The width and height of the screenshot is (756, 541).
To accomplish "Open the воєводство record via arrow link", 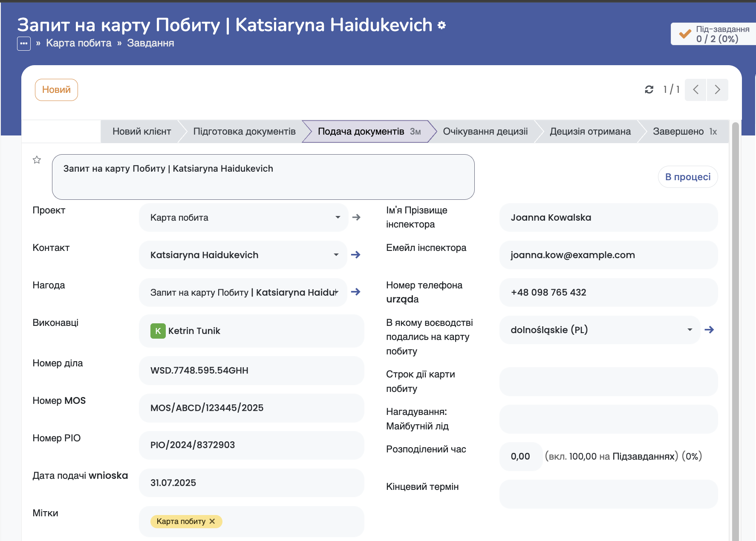I will coord(709,330).
